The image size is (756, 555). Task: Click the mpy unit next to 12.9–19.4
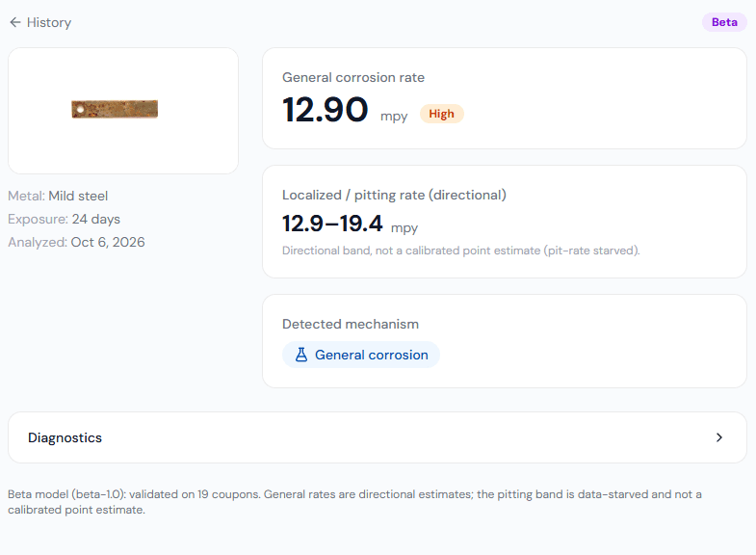(x=404, y=227)
